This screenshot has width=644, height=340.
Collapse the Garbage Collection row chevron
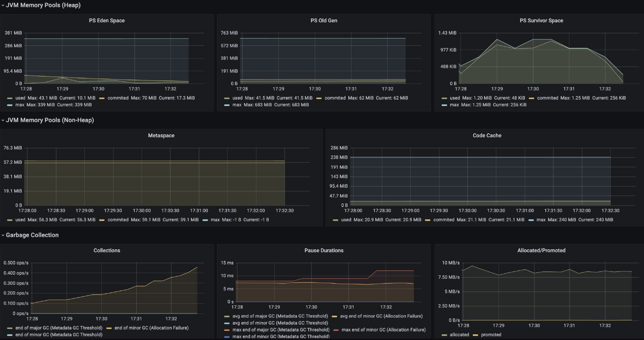(3, 235)
